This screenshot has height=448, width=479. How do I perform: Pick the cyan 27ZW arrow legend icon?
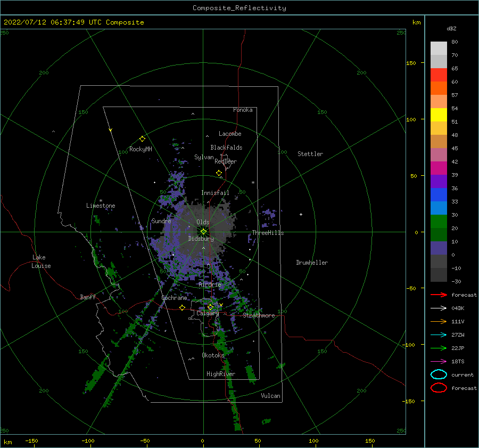439,335
